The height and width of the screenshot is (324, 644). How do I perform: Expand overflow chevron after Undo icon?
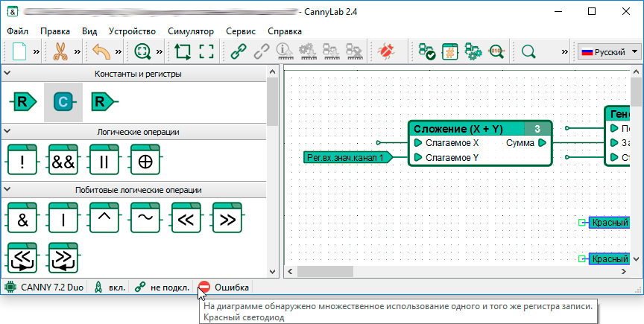119,51
